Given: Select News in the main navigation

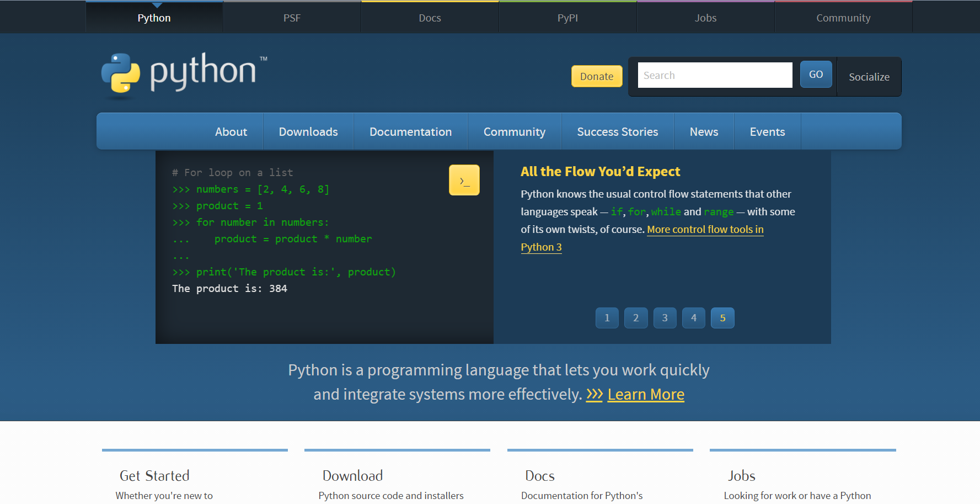Looking at the screenshot, I should [x=704, y=131].
